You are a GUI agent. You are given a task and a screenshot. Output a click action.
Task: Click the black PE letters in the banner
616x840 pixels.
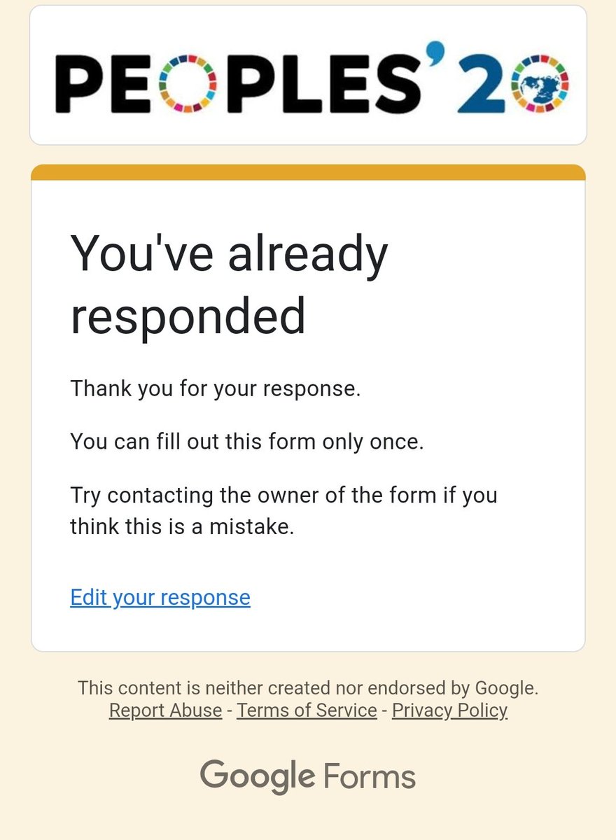pos(105,84)
